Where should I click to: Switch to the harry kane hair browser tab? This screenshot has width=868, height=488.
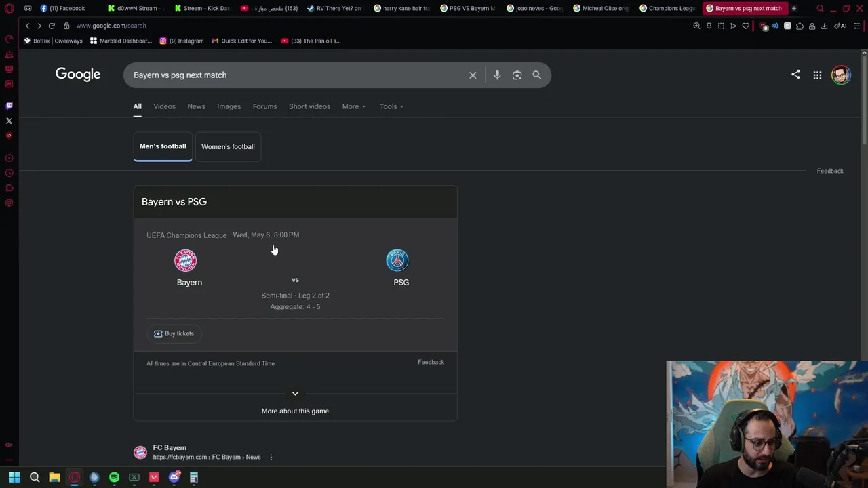pos(402,8)
